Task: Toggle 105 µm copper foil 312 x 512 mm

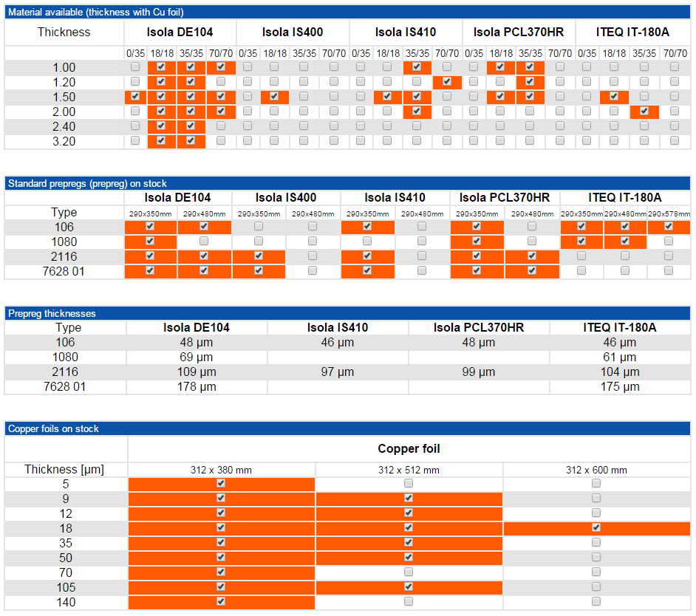Action: pyautogui.click(x=409, y=587)
